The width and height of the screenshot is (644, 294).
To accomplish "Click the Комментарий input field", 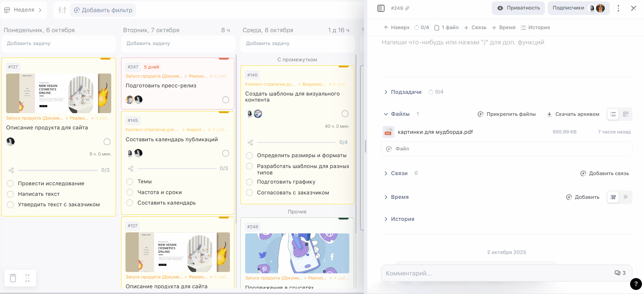I will click(x=495, y=273).
